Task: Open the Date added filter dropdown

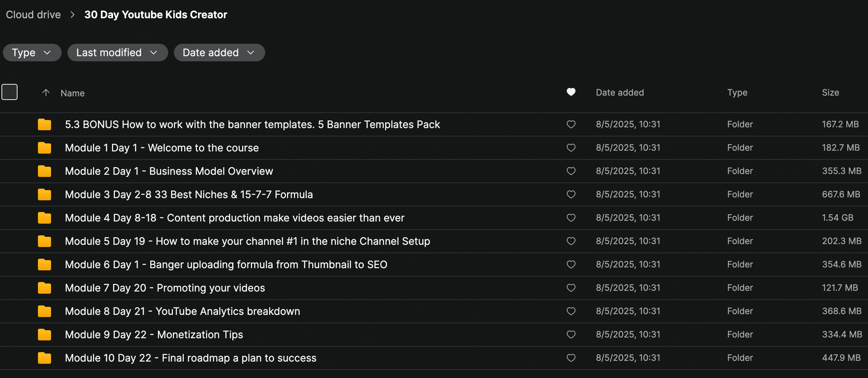Action: pos(219,53)
